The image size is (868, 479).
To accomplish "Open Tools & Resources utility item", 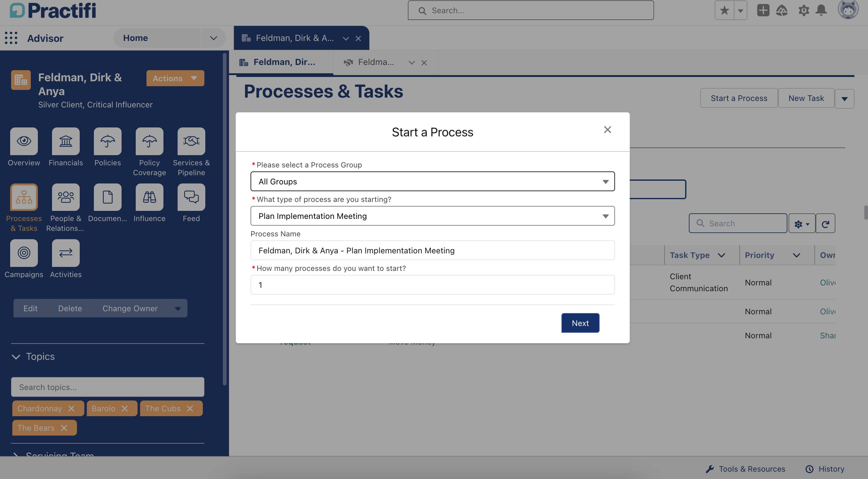I will (x=745, y=469).
